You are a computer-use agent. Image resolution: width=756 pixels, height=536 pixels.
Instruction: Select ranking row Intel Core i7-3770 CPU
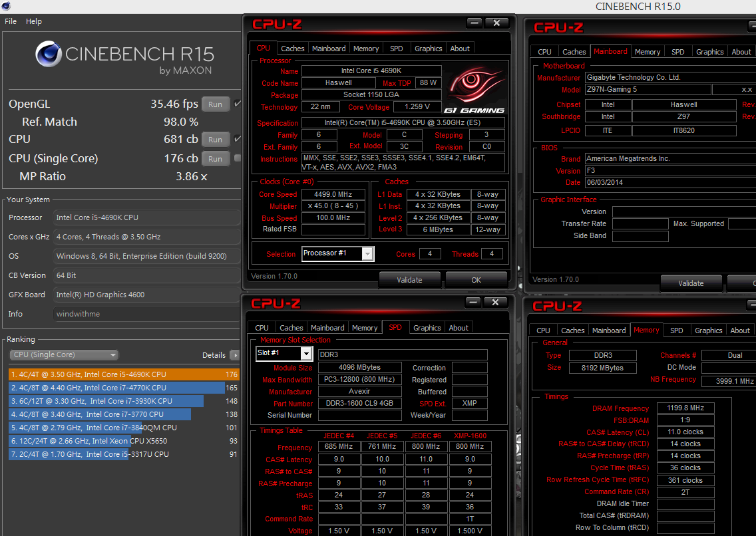click(124, 414)
